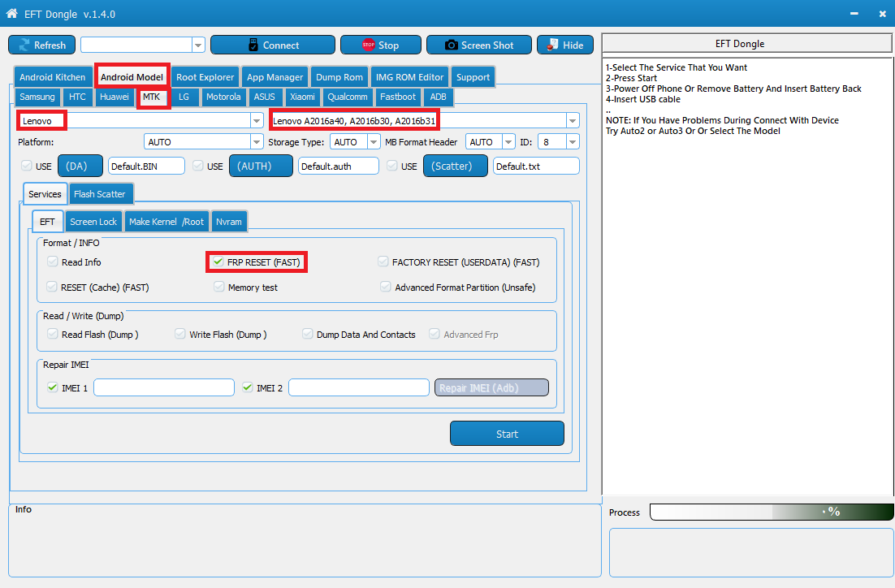Screen dimensions: 895x588
Task: Open the MB Format Header dropdown
Action: (508, 142)
